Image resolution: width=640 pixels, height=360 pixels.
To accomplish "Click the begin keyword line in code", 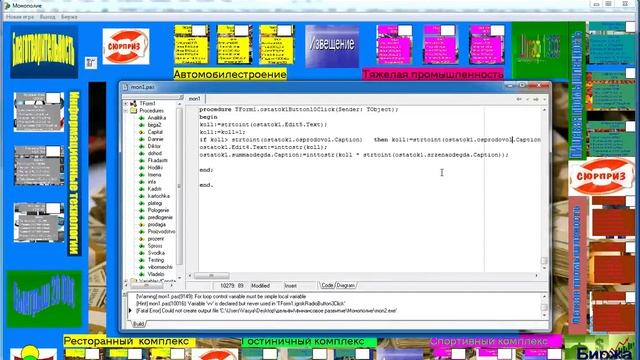I will pyautogui.click(x=208, y=117).
